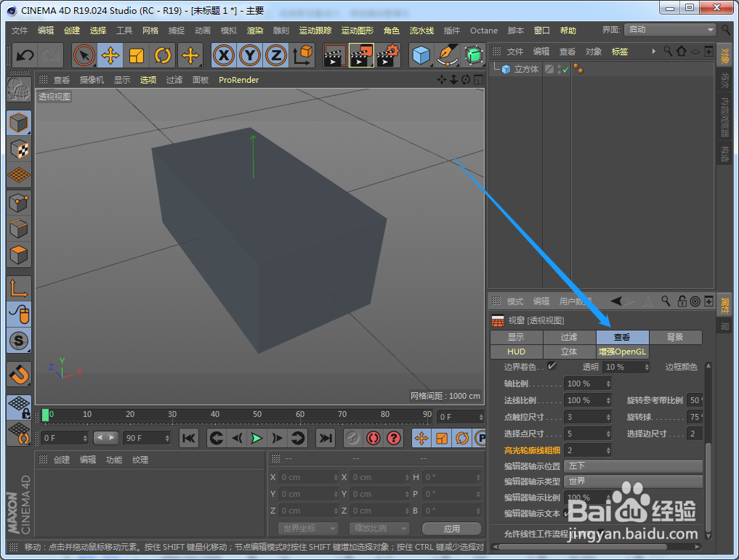Select Polygons mode icon
The image size is (739, 560).
[19, 256]
